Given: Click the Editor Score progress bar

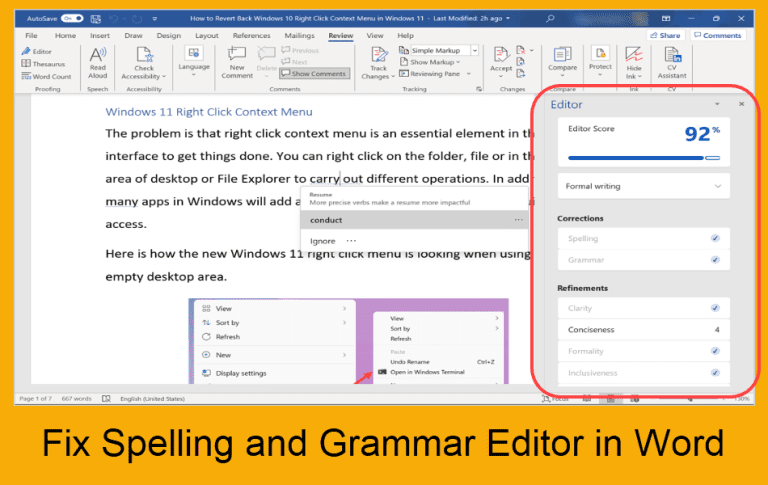Looking at the screenshot, I should (644, 158).
